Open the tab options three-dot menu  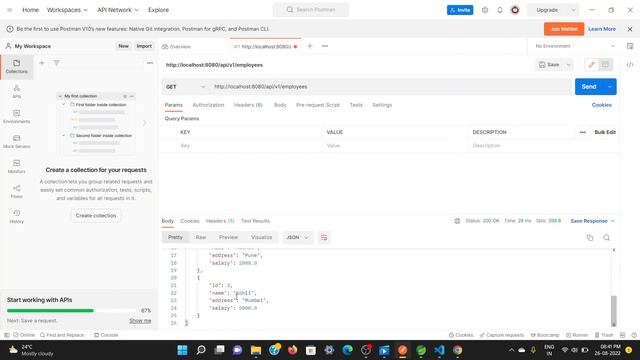click(325, 46)
